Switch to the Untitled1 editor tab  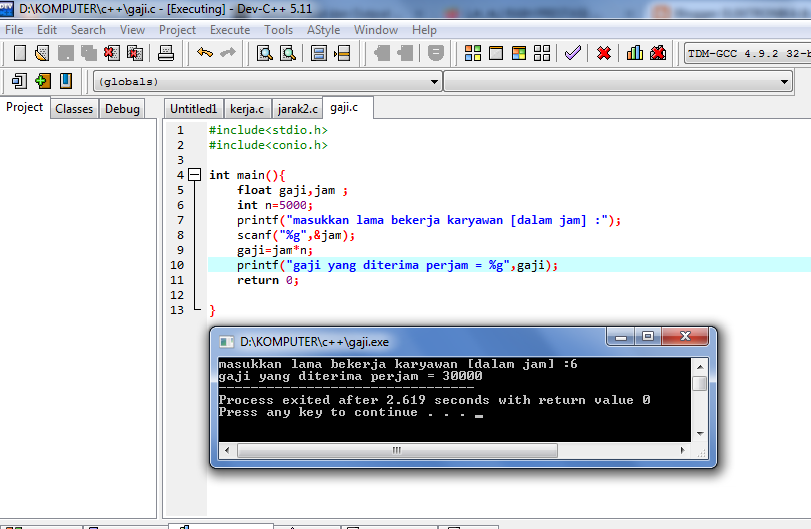193,109
